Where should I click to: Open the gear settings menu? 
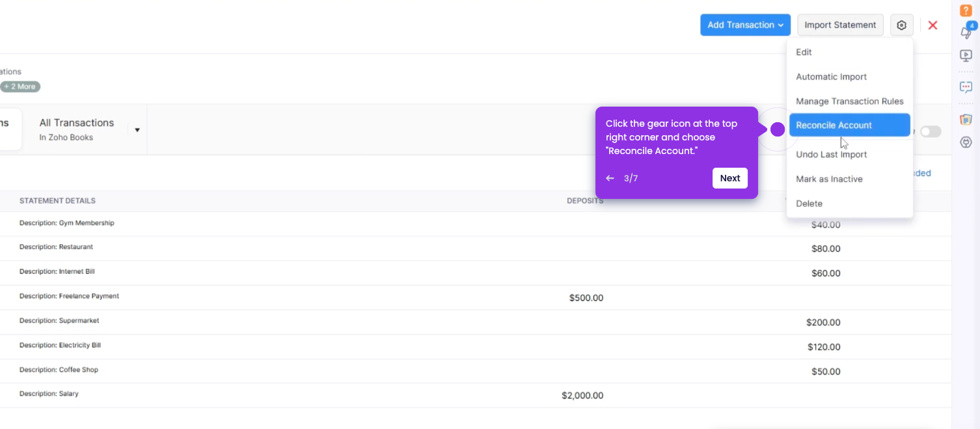pos(901,25)
